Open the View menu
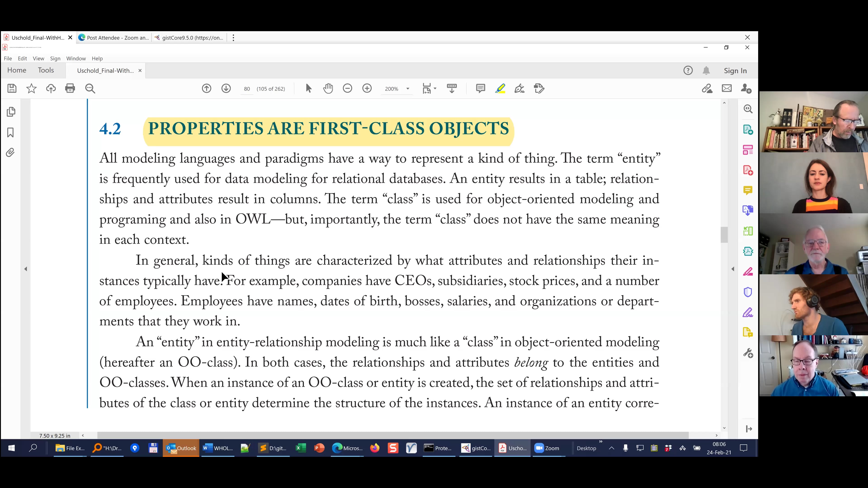This screenshot has width=868, height=488. pyautogui.click(x=38, y=58)
